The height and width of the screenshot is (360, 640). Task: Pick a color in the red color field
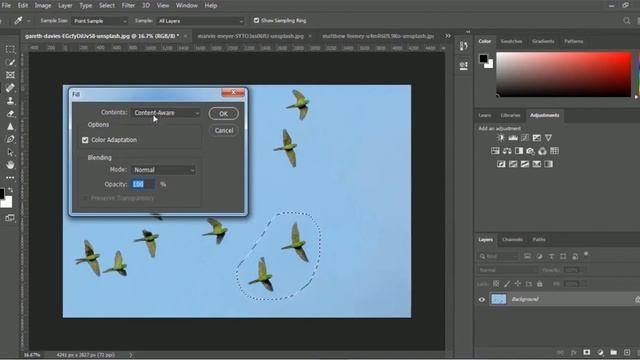pos(564,74)
